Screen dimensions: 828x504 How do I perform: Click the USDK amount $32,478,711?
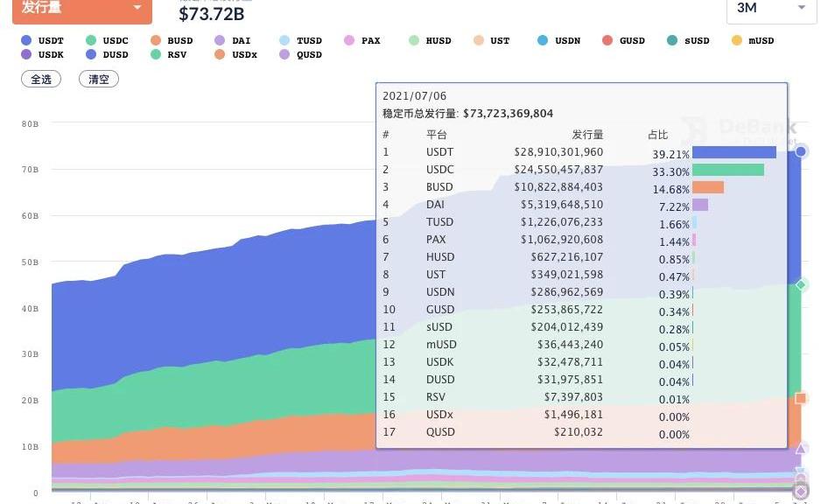(x=571, y=361)
